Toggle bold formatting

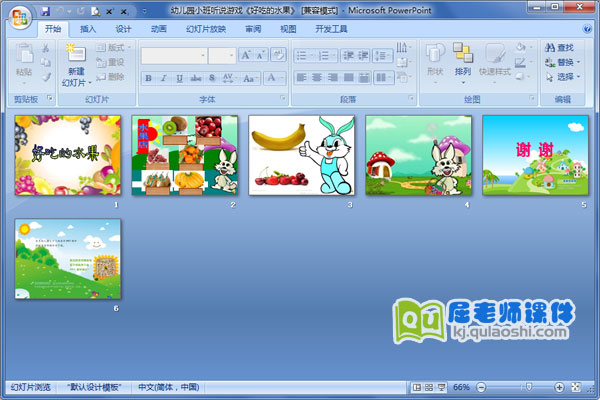point(148,78)
